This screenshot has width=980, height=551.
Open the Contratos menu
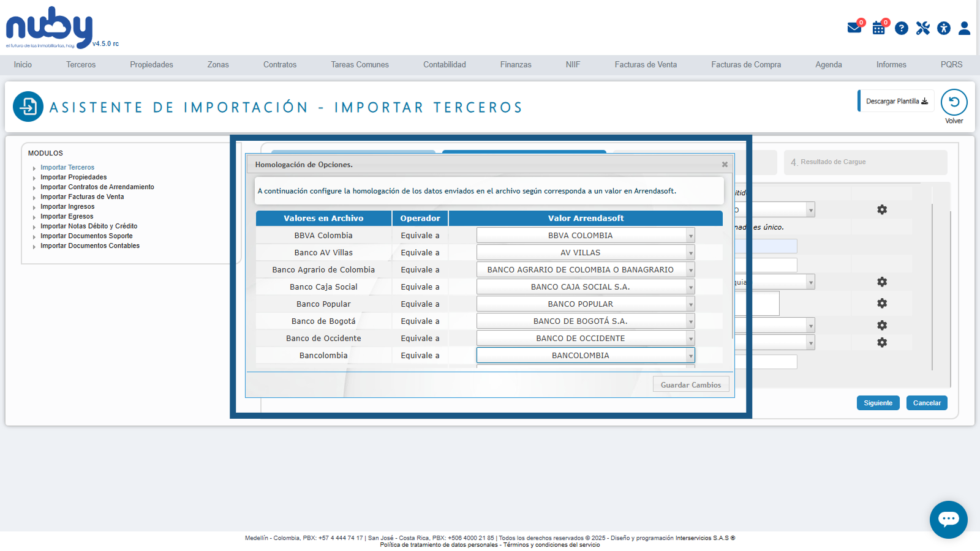coord(280,64)
